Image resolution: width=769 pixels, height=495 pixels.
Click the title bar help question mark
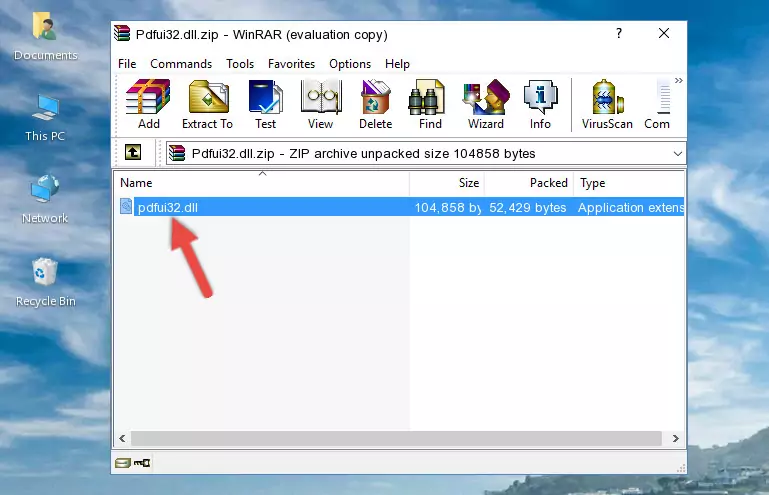click(619, 33)
